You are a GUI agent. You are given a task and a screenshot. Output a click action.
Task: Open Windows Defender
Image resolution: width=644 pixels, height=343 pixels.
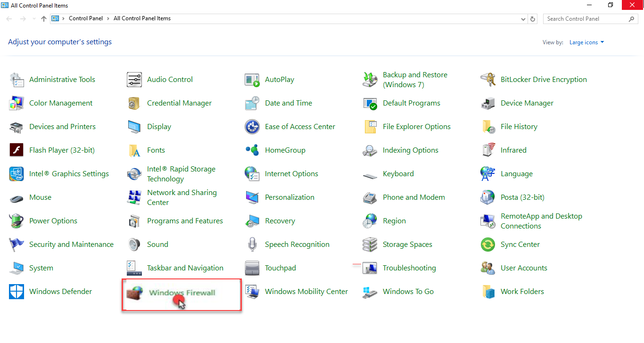61,291
